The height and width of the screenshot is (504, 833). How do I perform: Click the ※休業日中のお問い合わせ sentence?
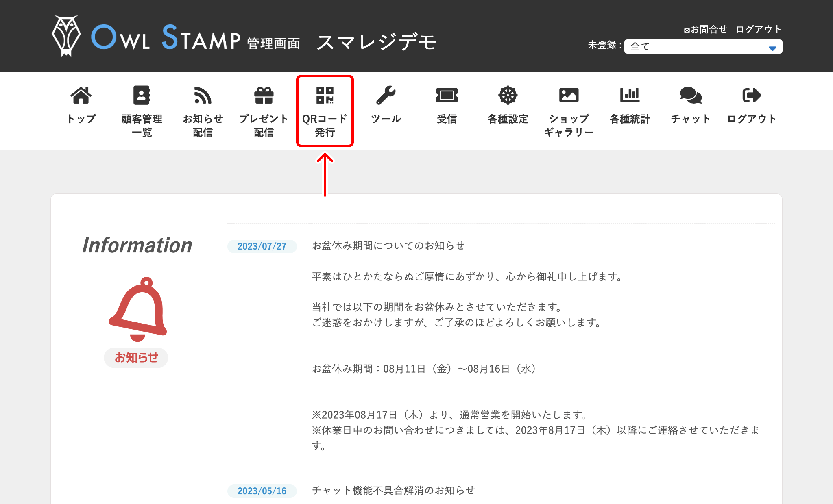point(536,438)
